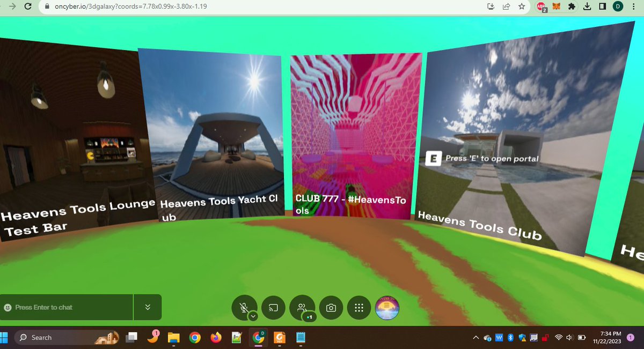Launch Firefox from the taskbar

coord(216,338)
